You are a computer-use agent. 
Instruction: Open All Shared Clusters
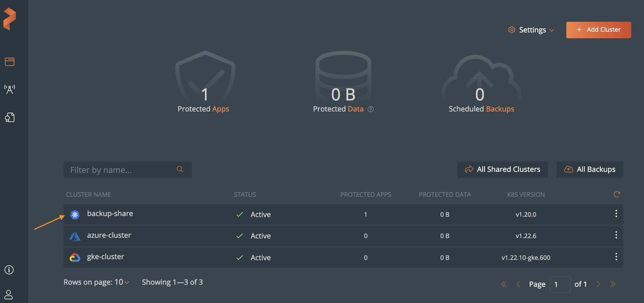(502, 169)
